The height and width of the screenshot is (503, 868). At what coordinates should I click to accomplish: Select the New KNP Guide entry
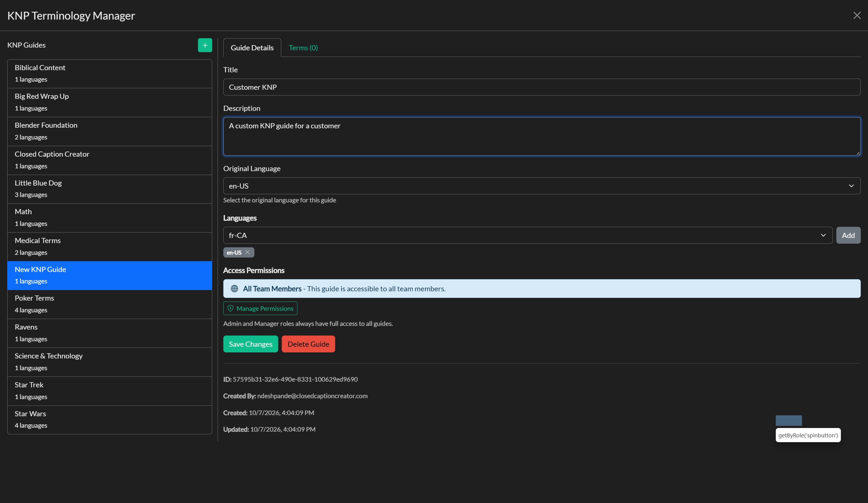(x=109, y=275)
